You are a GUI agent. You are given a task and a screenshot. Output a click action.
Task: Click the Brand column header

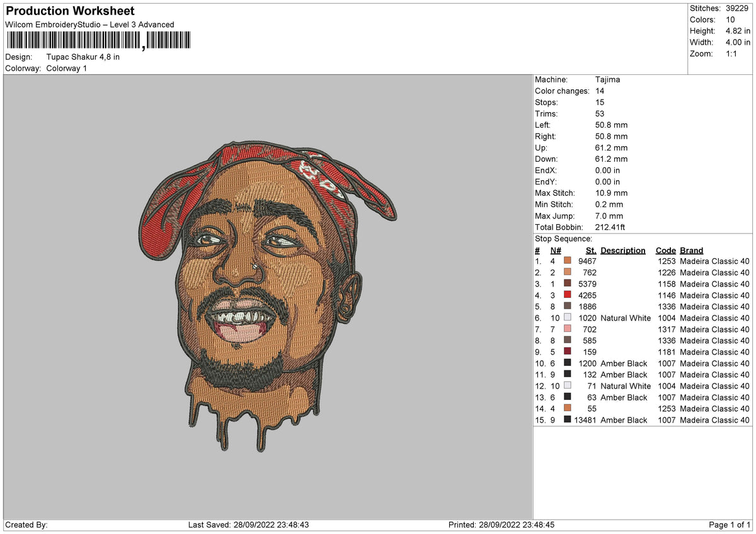[691, 250]
